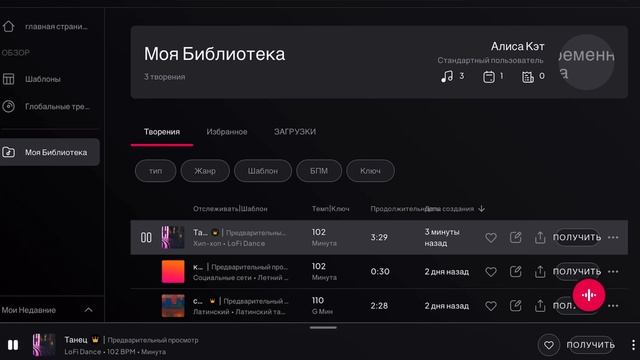Click the Алиса Кэт profile avatar
Screen dimensions: 640x360
coord(587,62)
